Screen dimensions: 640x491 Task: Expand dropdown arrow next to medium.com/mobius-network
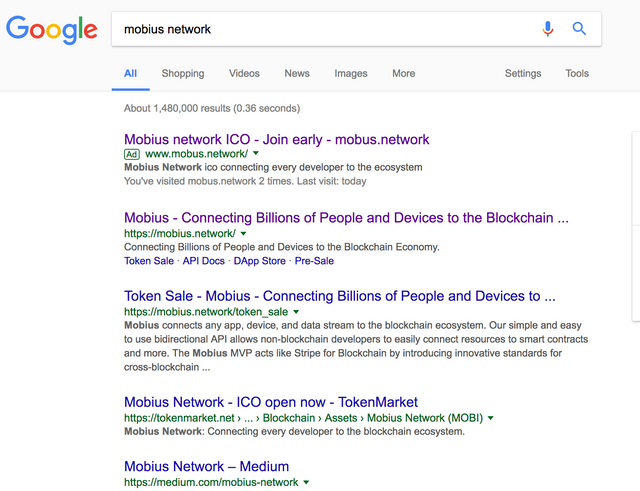(x=306, y=482)
